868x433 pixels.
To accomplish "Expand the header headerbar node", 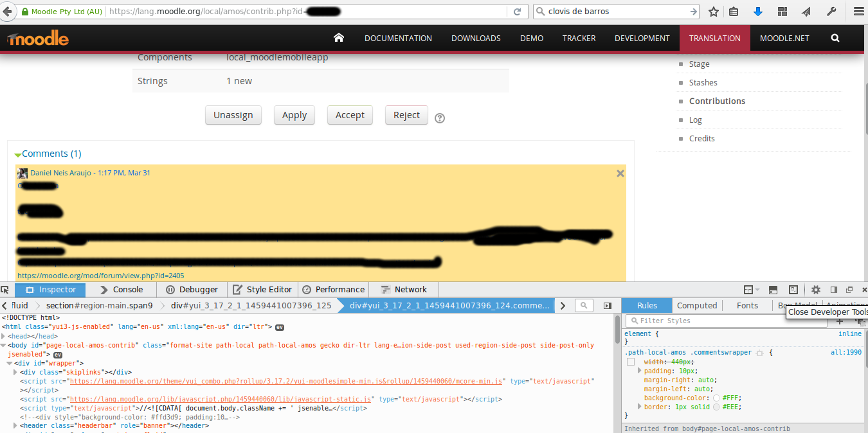I will [x=15, y=425].
